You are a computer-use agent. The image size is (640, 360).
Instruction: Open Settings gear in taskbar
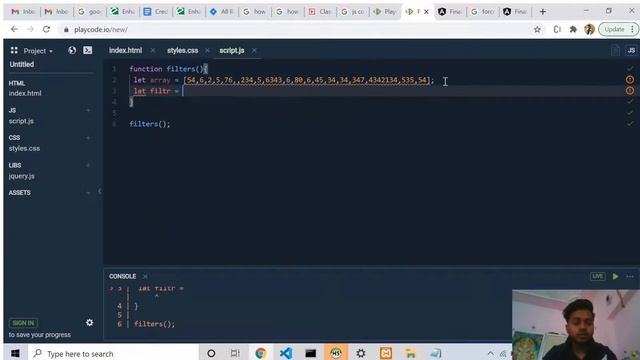point(361,353)
